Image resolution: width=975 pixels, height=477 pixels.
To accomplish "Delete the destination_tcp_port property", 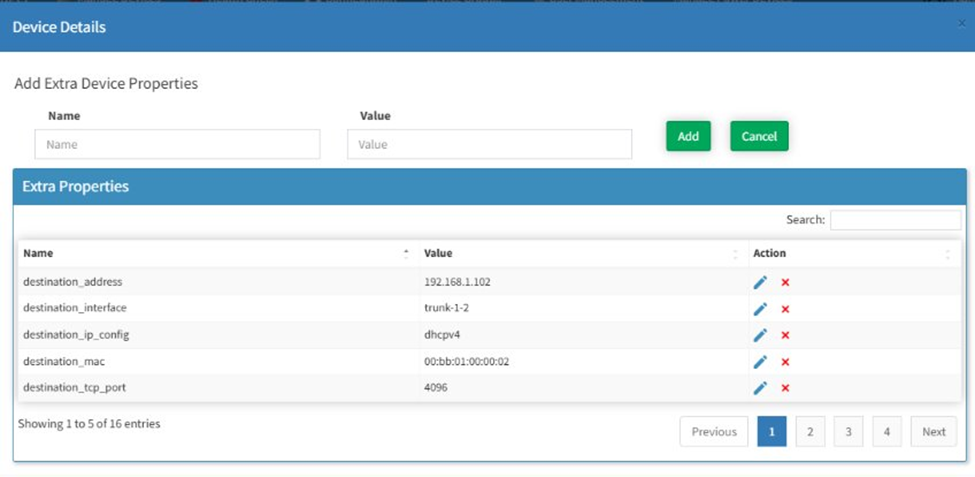I will click(785, 388).
